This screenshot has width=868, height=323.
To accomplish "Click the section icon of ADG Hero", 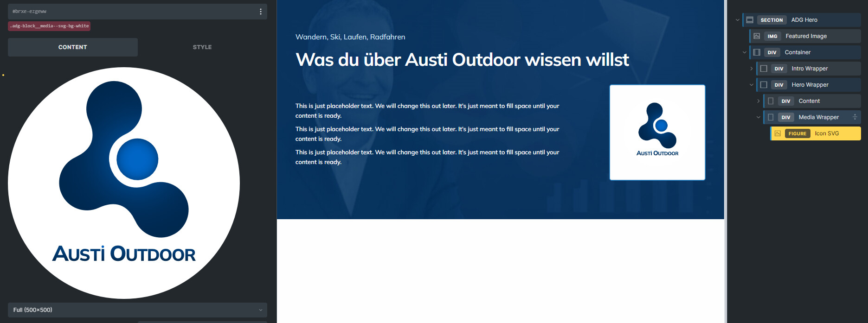I will [750, 20].
